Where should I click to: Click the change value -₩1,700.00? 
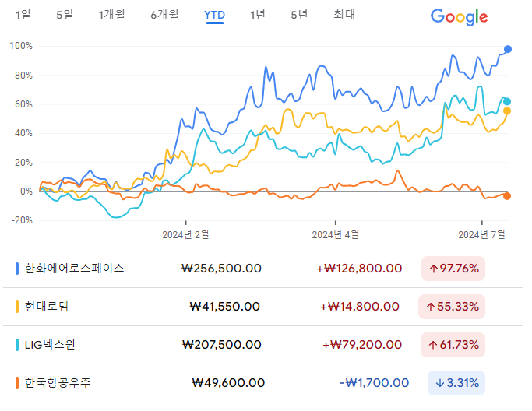coord(374,383)
